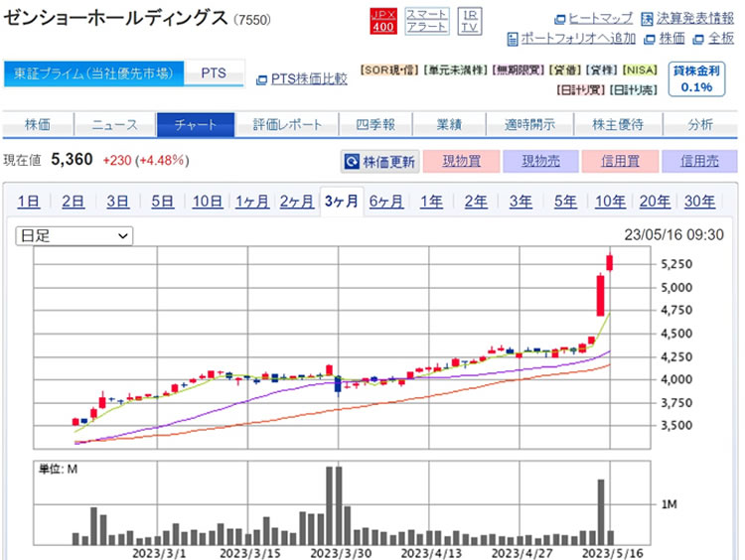
Task: Switch to the 四季報 tab
Action: click(x=375, y=125)
